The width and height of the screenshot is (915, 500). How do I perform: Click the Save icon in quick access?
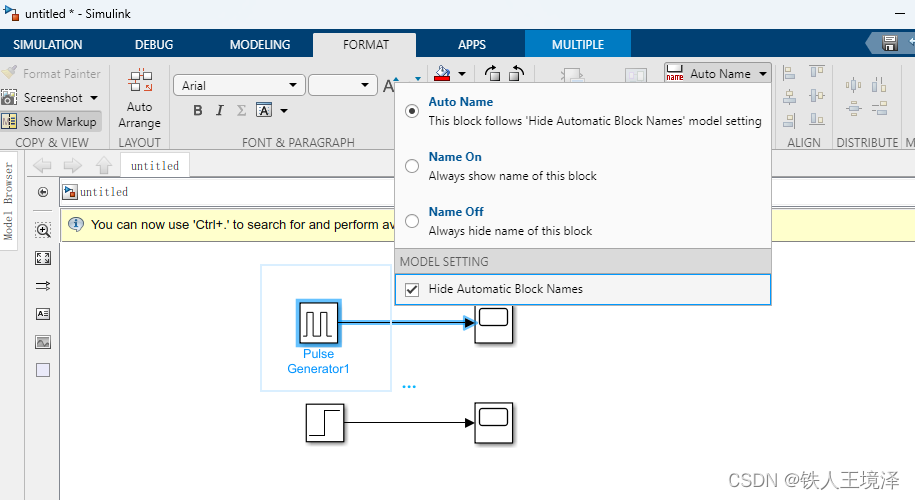(x=889, y=43)
